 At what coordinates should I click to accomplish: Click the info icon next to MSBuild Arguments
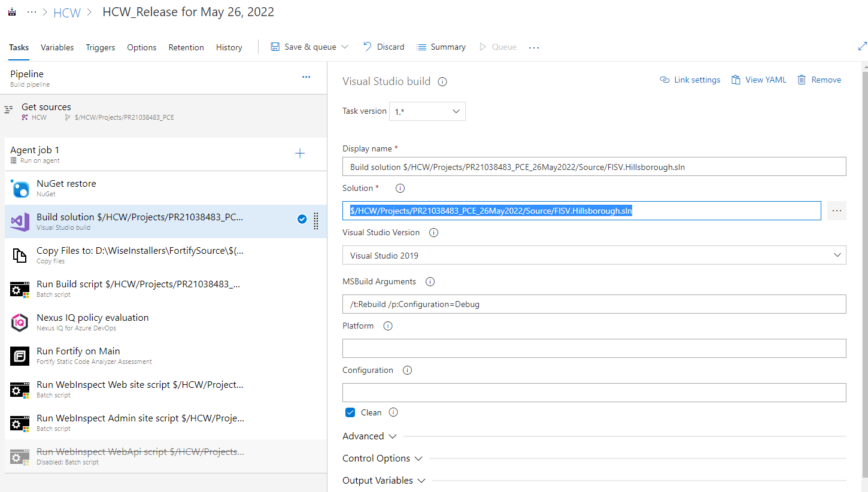point(430,282)
